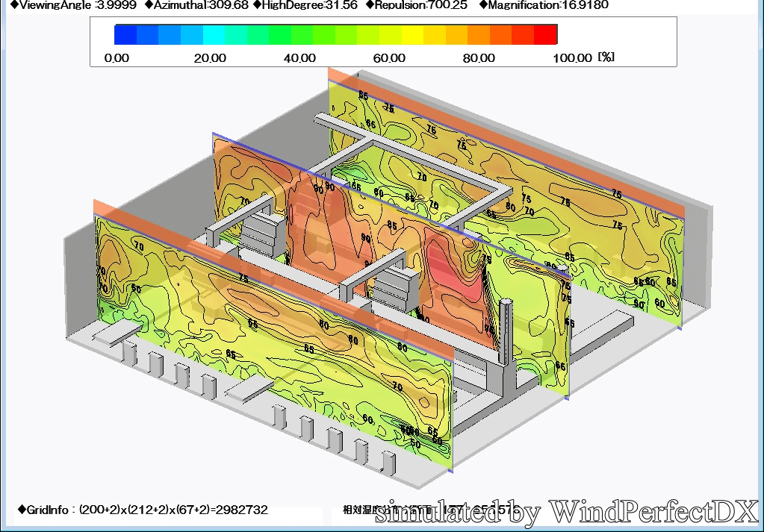
Task: Click the green swatch above 40.00
Action: click(302, 34)
